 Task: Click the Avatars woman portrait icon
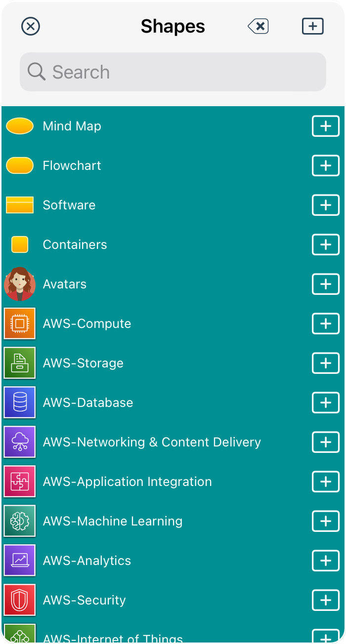20,284
